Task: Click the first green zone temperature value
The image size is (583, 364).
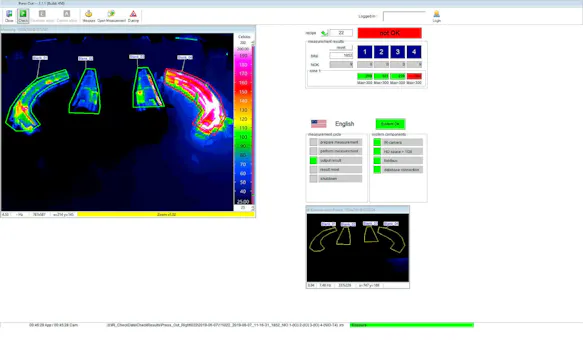Action: 365,76
